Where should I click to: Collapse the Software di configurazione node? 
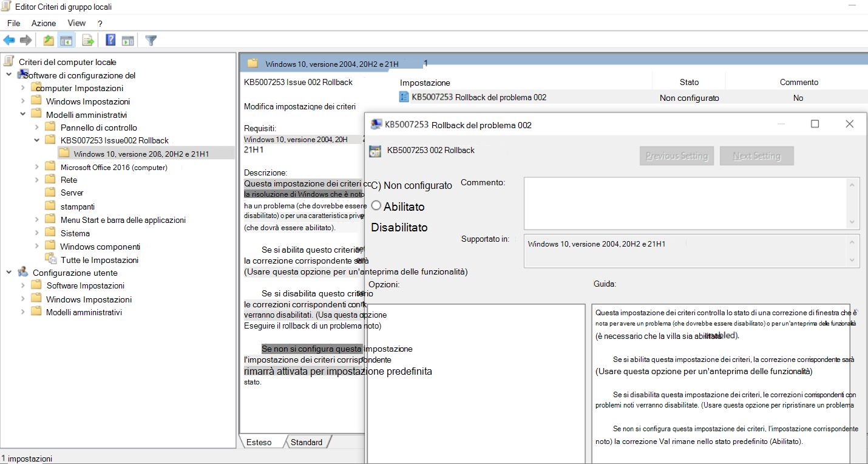point(9,75)
